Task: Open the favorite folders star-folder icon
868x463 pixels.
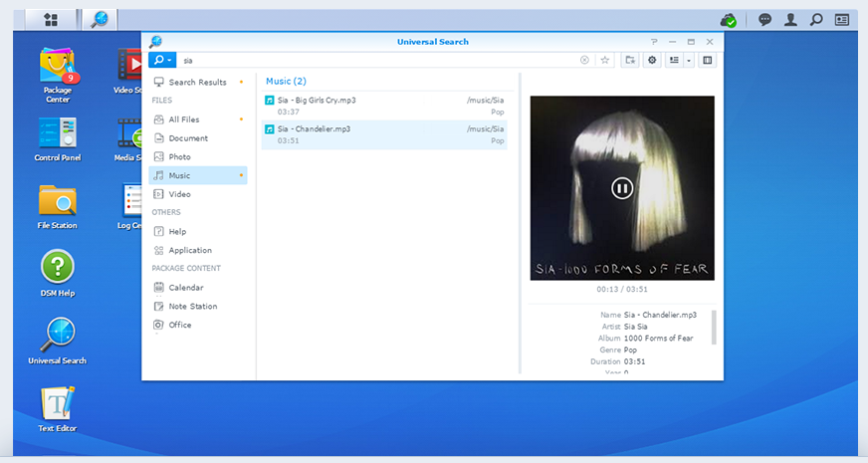Action: pyautogui.click(x=630, y=60)
